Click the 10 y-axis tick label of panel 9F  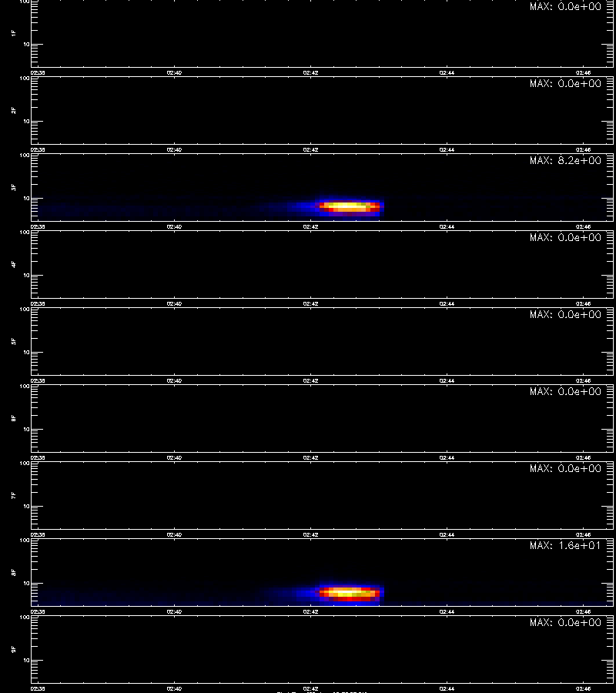tap(26, 661)
